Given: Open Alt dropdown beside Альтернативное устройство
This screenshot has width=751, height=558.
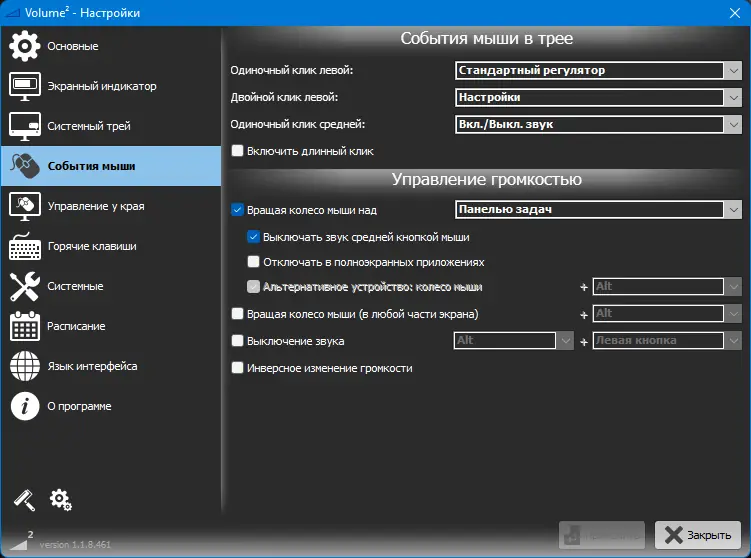Looking at the screenshot, I should point(667,286).
